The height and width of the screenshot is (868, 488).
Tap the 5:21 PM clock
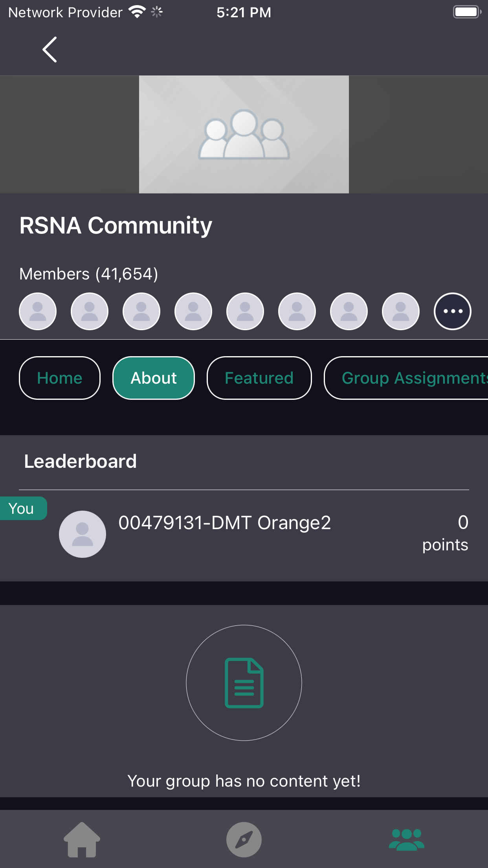pyautogui.click(x=244, y=13)
